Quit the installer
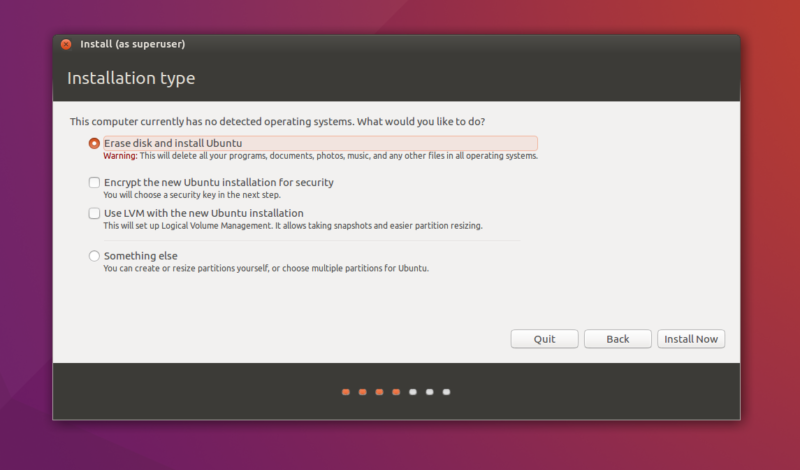The height and width of the screenshot is (470, 800). click(544, 339)
